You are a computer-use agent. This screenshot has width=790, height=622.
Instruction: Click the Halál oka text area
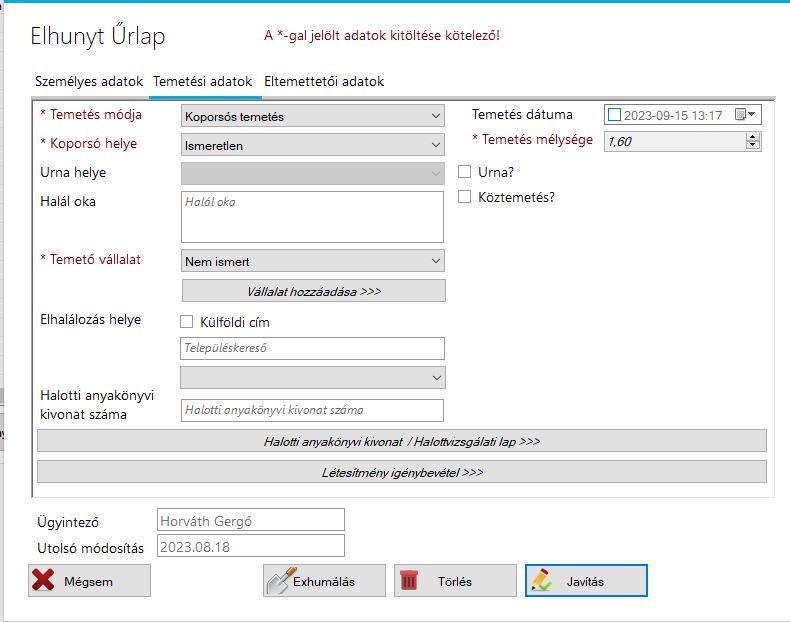click(312, 217)
